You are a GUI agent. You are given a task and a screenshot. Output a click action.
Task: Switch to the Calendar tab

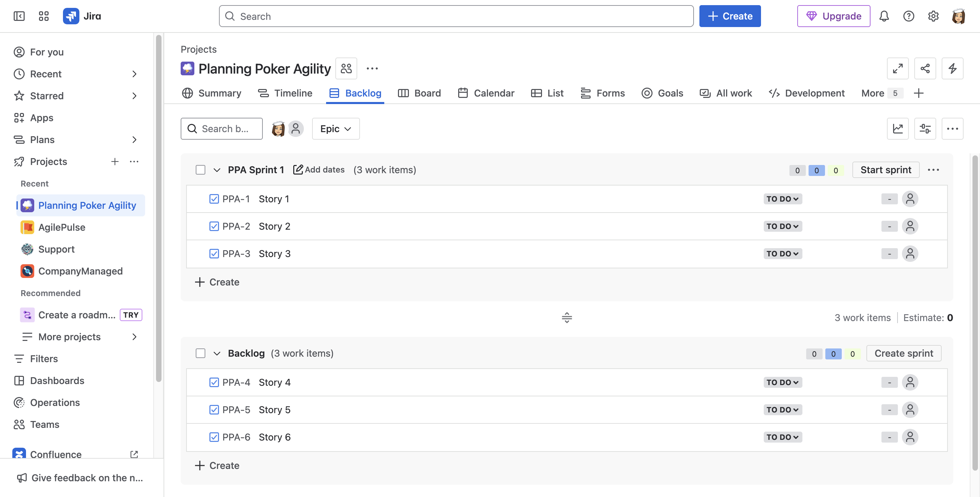[486, 93]
